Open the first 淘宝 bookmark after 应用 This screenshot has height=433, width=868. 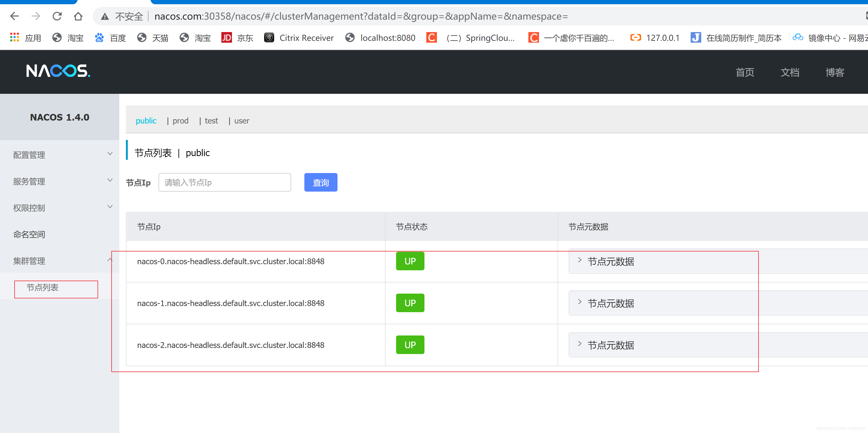tap(68, 38)
